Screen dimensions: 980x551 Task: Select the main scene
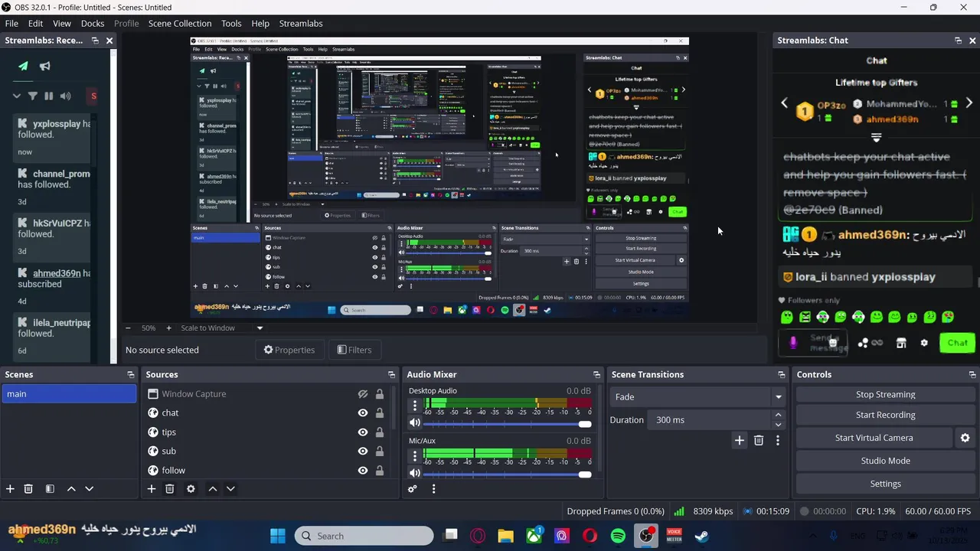coord(69,394)
